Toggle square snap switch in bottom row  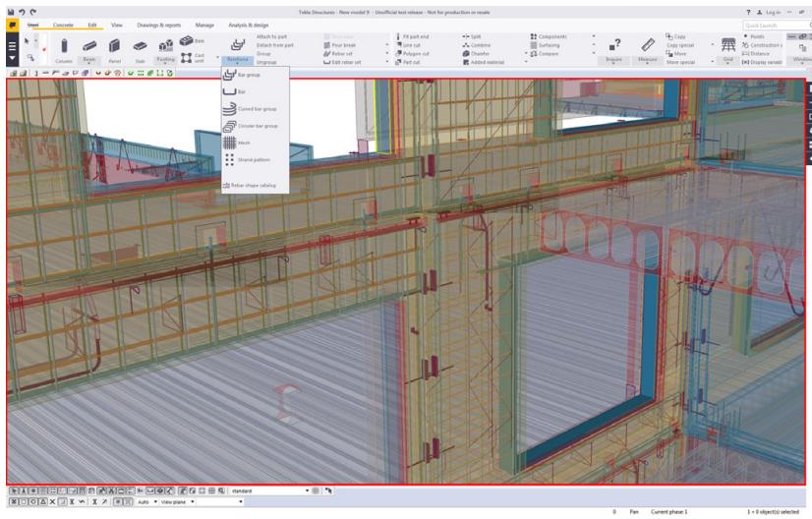coord(24,501)
